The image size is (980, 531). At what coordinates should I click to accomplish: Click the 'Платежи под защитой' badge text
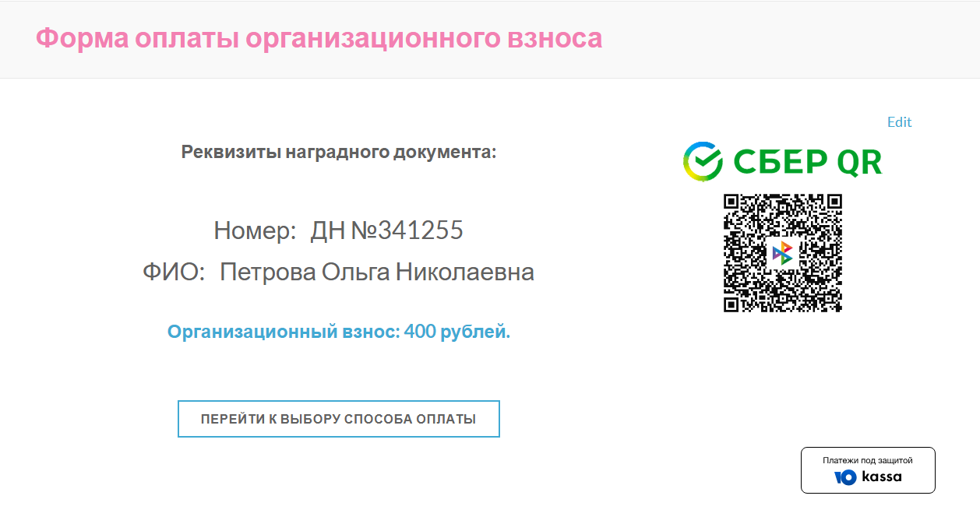(x=868, y=460)
